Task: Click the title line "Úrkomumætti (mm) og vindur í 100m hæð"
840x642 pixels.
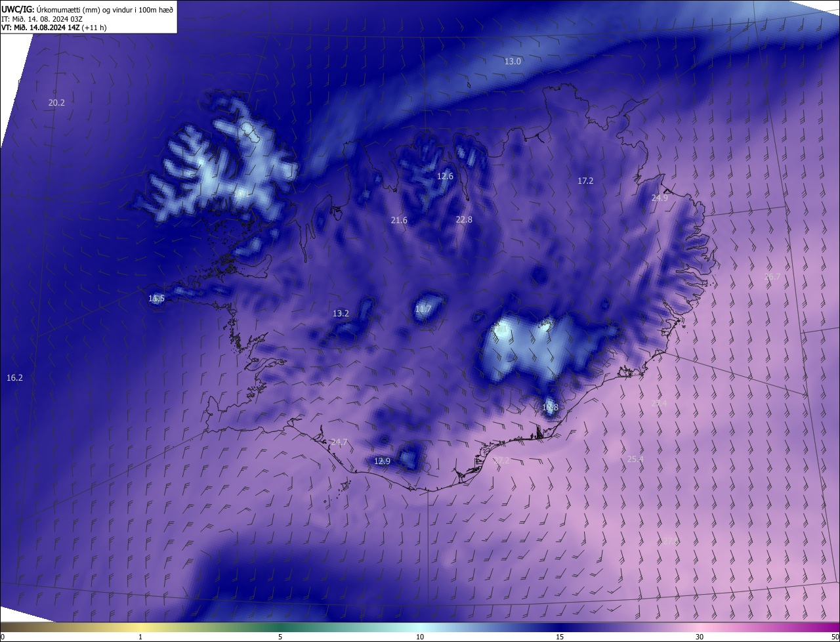Action: click(104, 9)
